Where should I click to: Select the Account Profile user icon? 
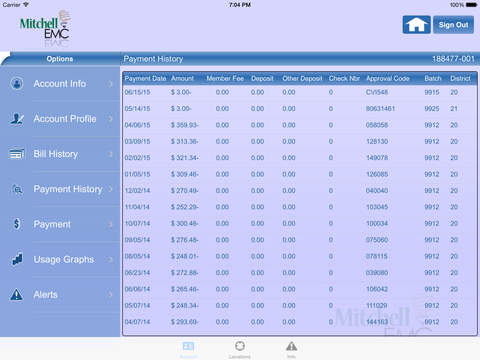click(17, 119)
